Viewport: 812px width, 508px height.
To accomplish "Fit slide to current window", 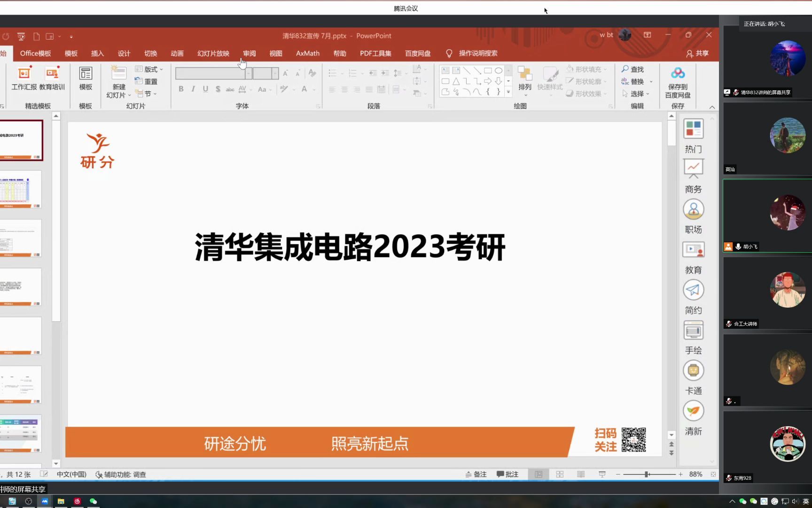I will point(713,474).
